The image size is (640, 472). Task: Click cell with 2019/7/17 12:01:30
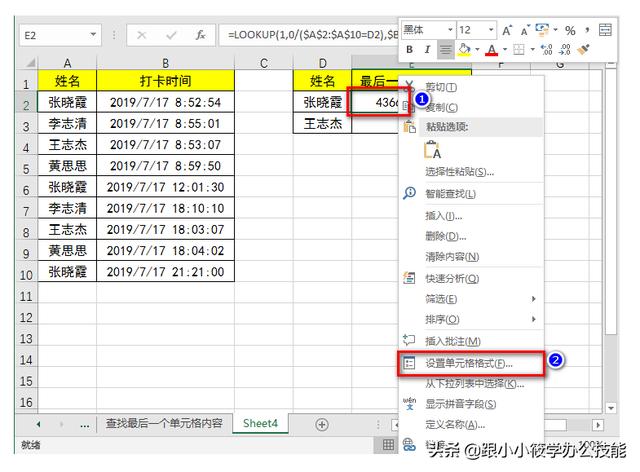click(165, 187)
